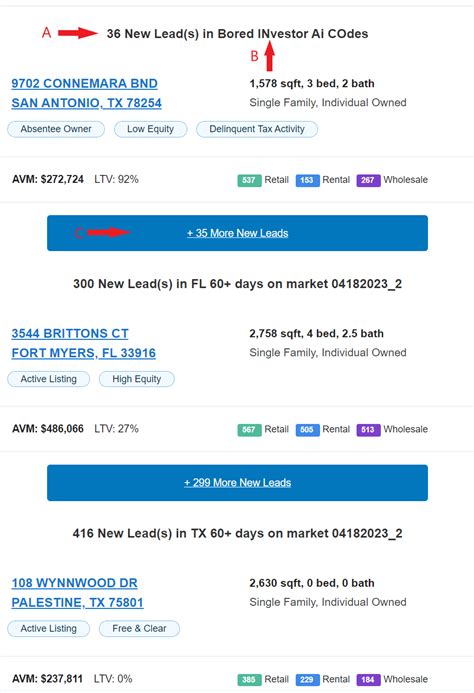Click the 505 Rental score badge

pyautogui.click(x=307, y=430)
